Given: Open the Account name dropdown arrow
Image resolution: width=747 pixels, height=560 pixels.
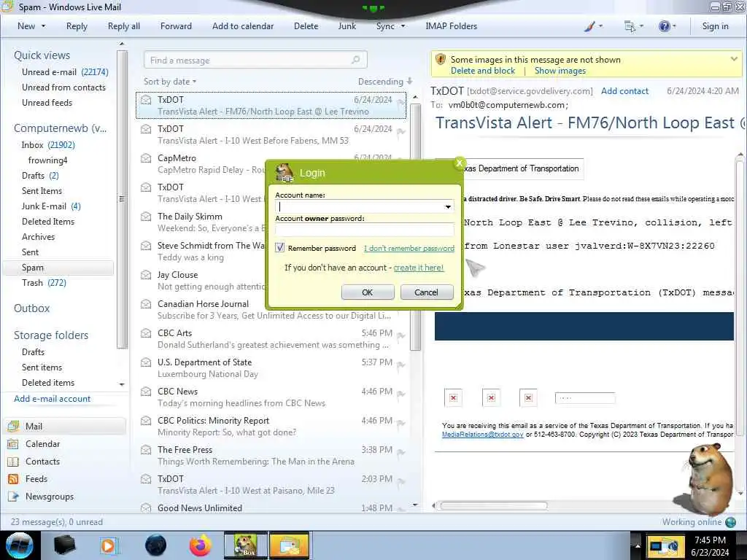Looking at the screenshot, I should click(x=448, y=206).
